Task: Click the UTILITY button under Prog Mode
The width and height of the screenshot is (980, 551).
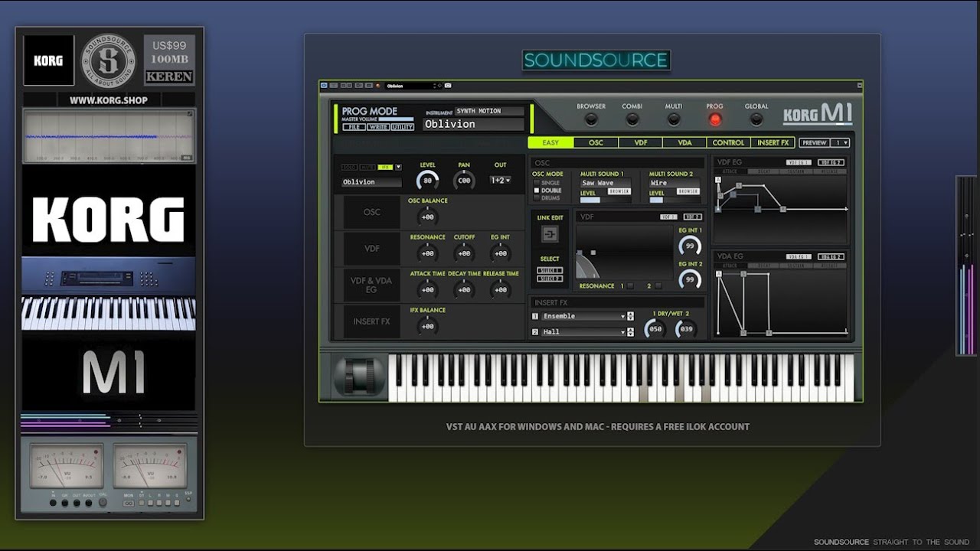Action: (403, 127)
